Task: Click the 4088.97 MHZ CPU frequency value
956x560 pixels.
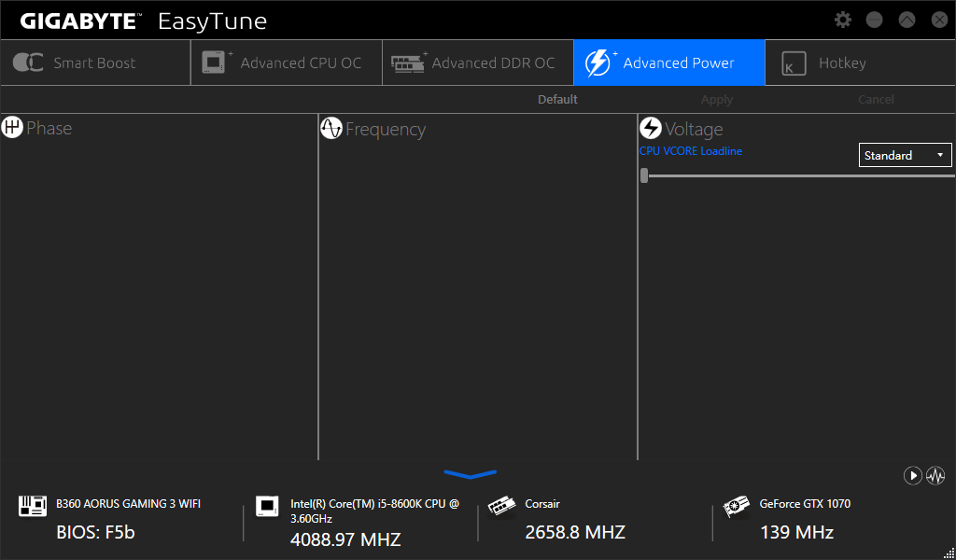Action: pos(345,539)
